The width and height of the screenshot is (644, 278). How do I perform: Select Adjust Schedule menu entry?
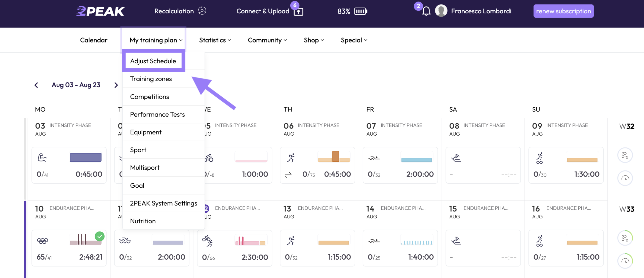(153, 61)
